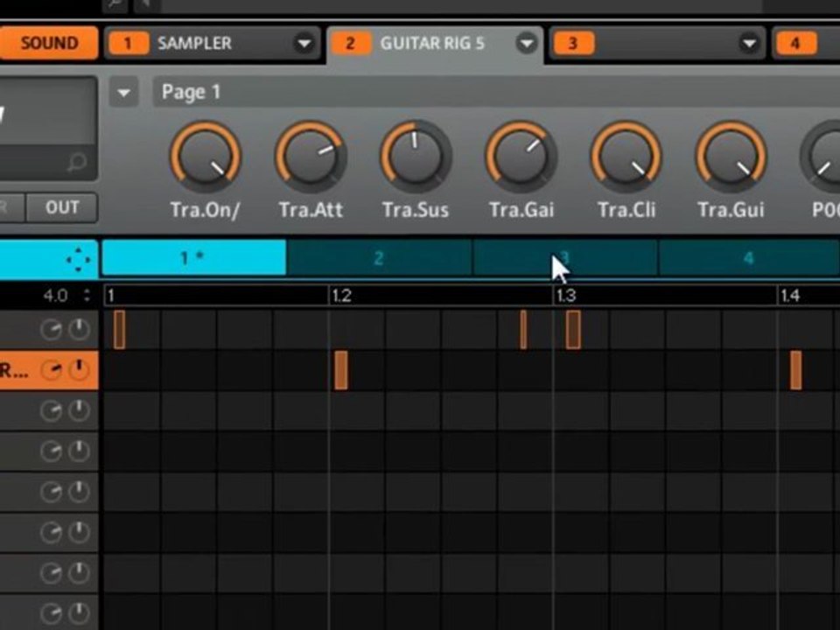840x630 pixels.
Task: Select the first-row note just after 1.3
Action: [573, 330]
